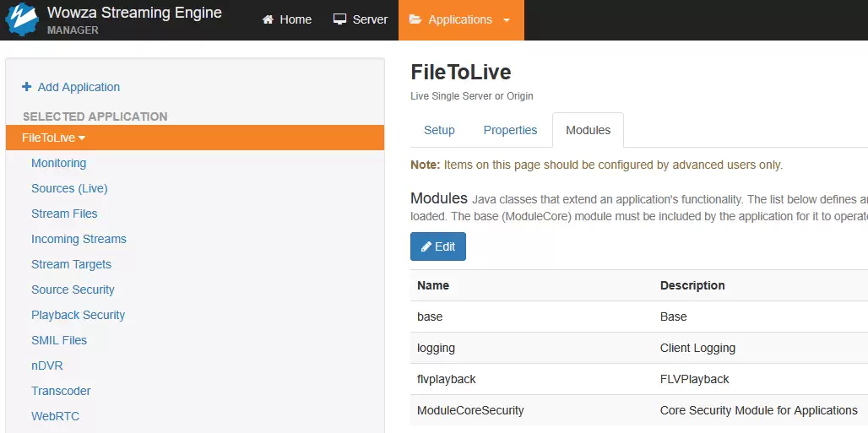Click Core Security Module for Applications text
This screenshot has width=868, height=433.
(x=758, y=411)
